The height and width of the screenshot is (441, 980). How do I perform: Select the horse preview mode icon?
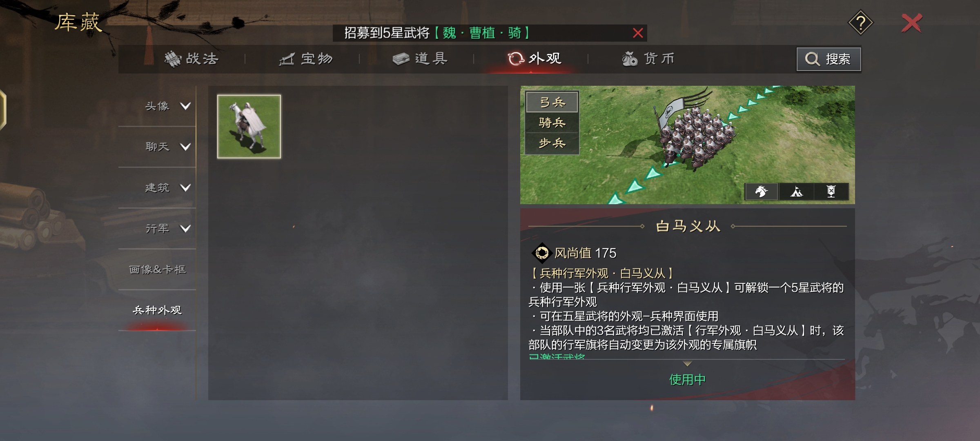coord(762,191)
